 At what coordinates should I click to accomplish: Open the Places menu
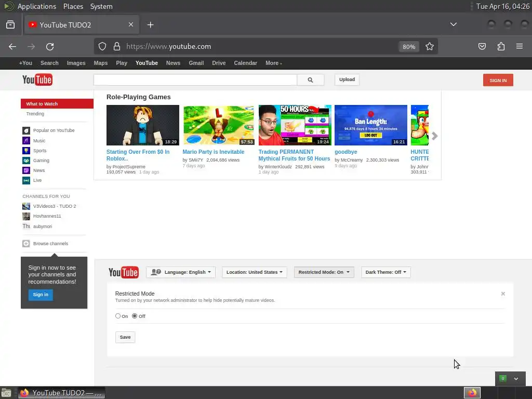point(73,6)
